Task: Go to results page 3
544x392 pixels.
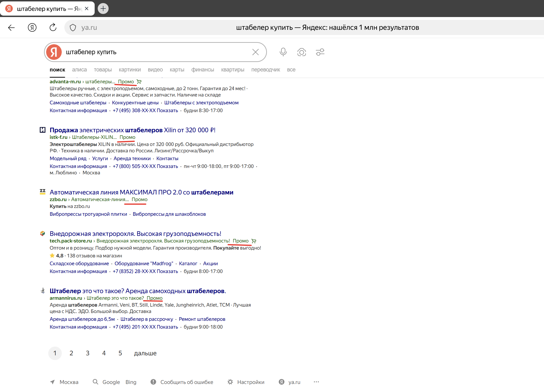Action: [x=88, y=353]
